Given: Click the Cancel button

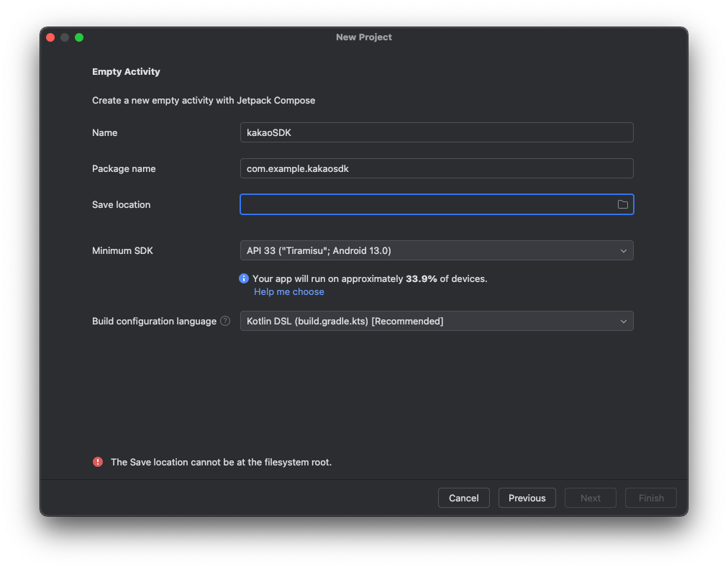Looking at the screenshot, I should click(x=464, y=498).
